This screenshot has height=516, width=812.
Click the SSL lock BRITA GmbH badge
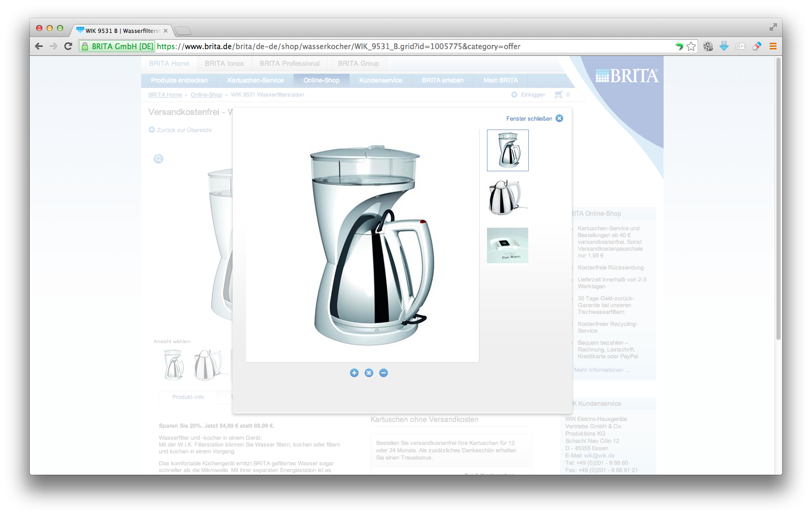click(117, 46)
